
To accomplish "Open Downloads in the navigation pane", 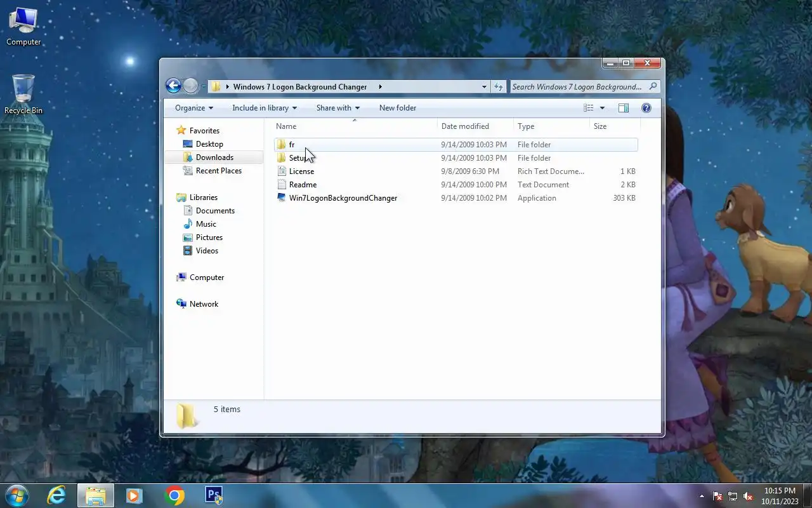I will coord(214,157).
